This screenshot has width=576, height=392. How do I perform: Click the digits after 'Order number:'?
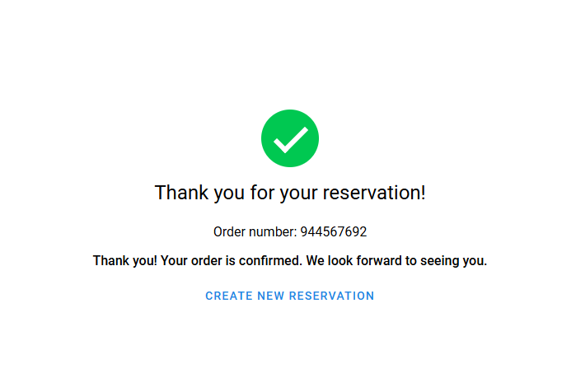(334, 232)
